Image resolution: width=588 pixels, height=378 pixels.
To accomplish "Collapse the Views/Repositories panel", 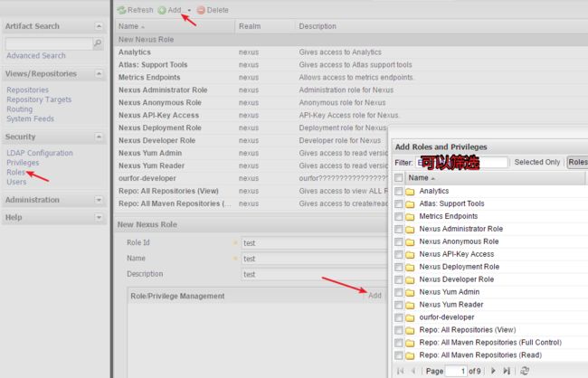I will pyautogui.click(x=99, y=73).
